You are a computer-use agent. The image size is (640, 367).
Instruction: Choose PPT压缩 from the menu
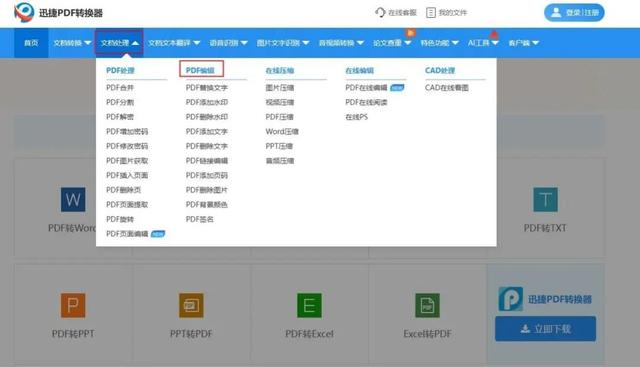[x=279, y=146]
